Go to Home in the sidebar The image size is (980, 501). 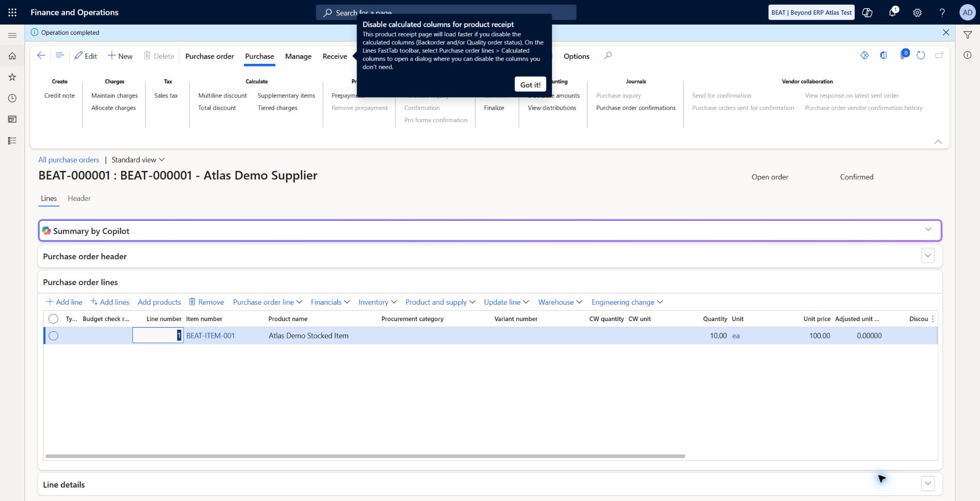(x=12, y=56)
